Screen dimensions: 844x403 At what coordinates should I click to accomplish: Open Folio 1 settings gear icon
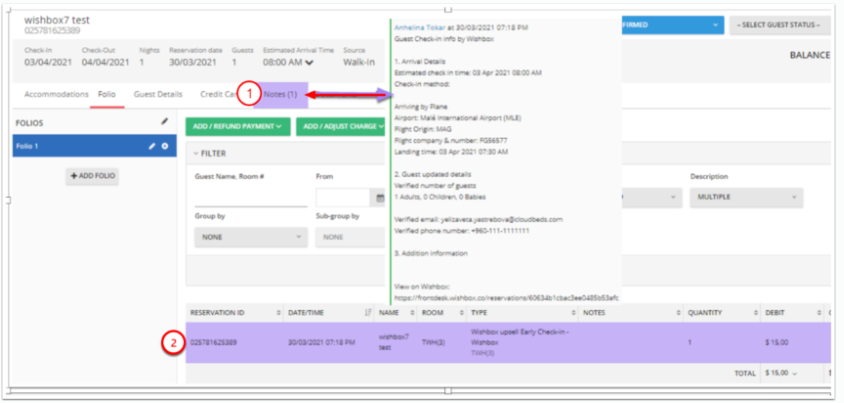point(165,146)
